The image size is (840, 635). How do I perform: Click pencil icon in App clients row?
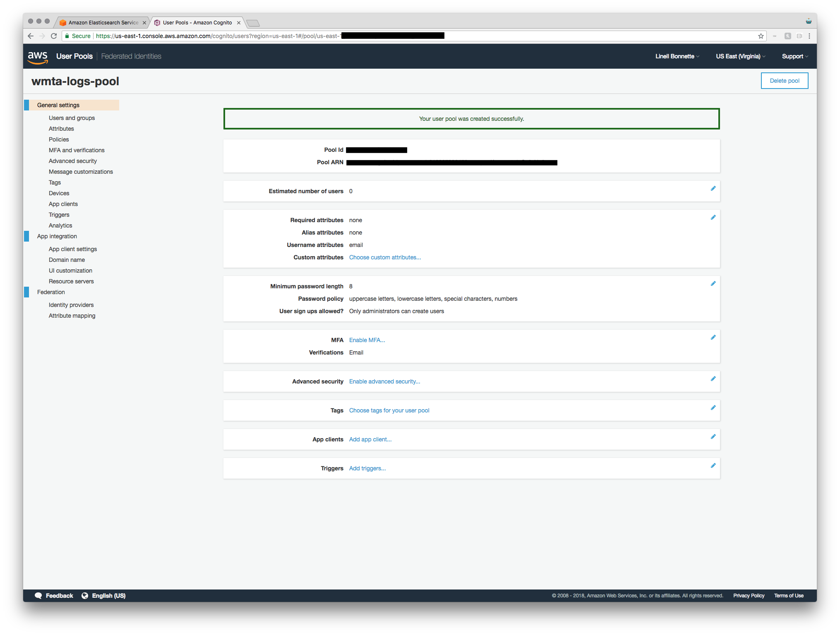tap(713, 437)
